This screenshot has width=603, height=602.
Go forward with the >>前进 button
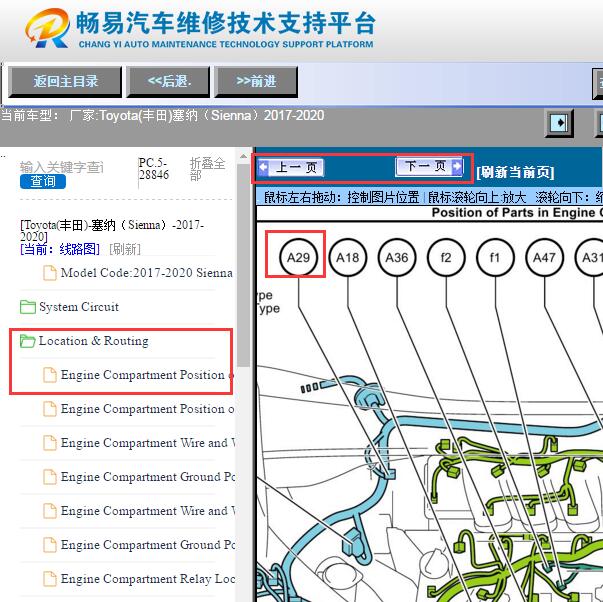pos(256,82)
